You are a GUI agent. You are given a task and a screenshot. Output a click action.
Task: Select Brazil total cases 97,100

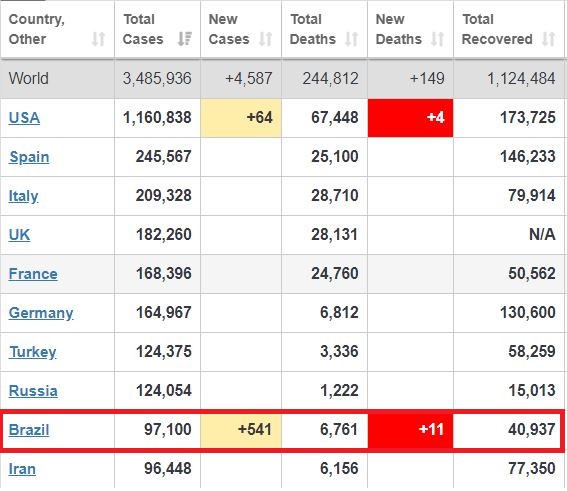[168, 430]
